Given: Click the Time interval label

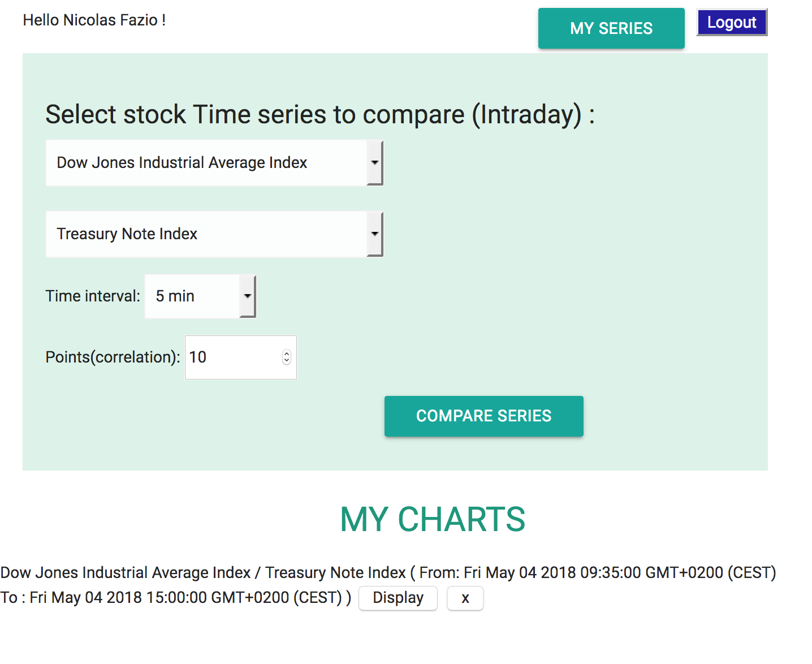Looking at the screenshot, I should pos(93,296).
